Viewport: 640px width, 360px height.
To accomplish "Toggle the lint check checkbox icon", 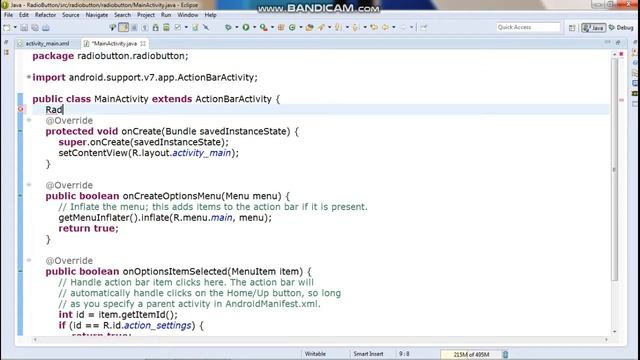I will coord(178,27).
